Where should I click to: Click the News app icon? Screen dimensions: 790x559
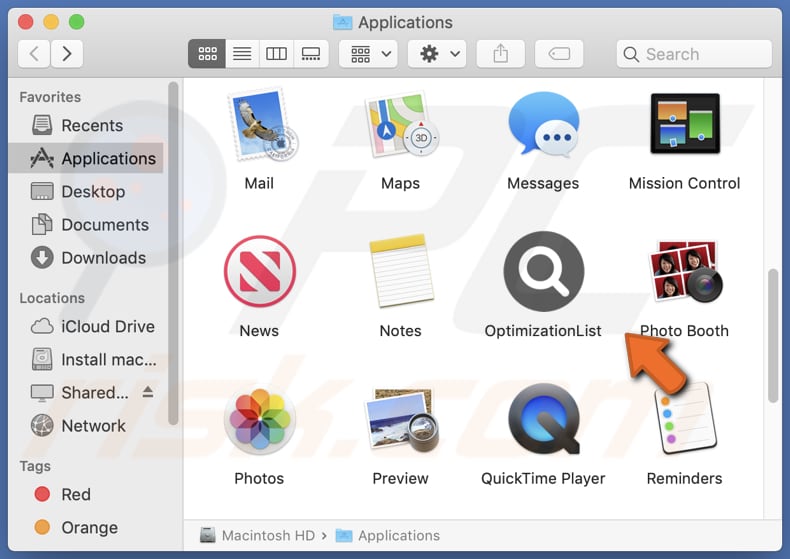[259, 271]
